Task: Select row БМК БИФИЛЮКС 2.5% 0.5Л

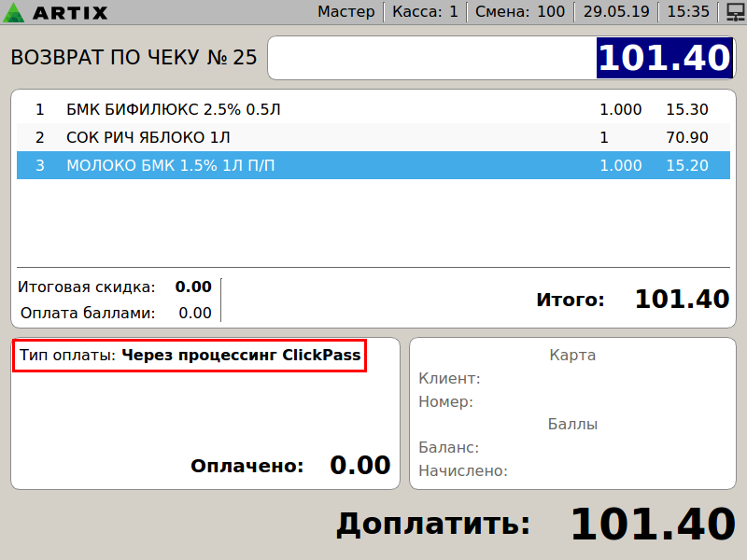Action: [x=173, y=109]
